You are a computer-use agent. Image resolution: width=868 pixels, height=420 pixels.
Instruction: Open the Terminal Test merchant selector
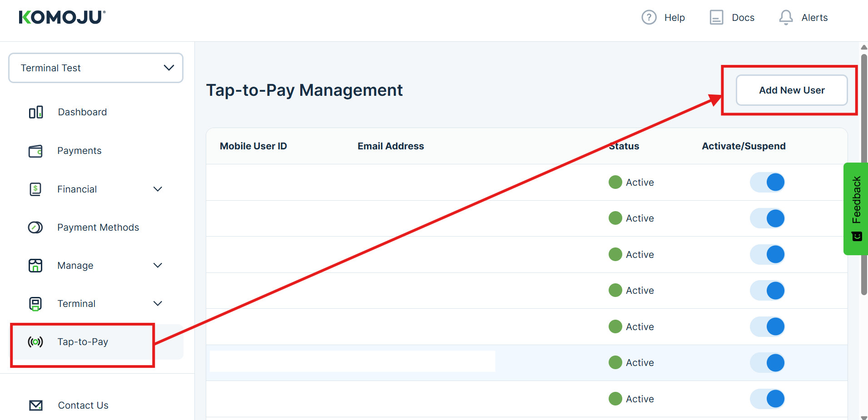point(95,68)
